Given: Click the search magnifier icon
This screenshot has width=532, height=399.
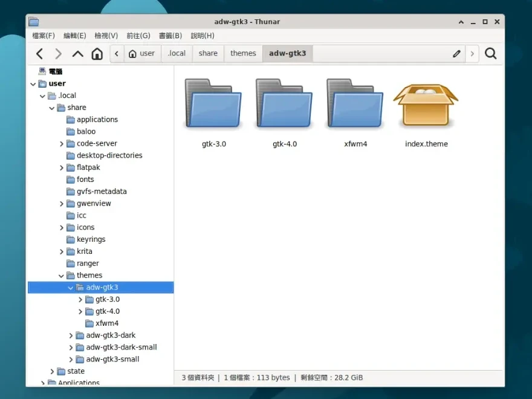Looking at the screenshot, I should (490, 53).
